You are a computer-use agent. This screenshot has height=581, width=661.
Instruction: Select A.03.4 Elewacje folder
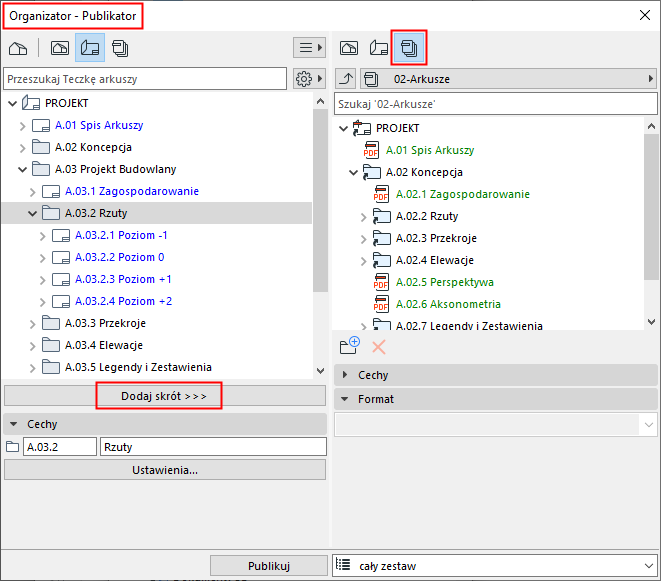pyautogui.click(x=104, y=345)
